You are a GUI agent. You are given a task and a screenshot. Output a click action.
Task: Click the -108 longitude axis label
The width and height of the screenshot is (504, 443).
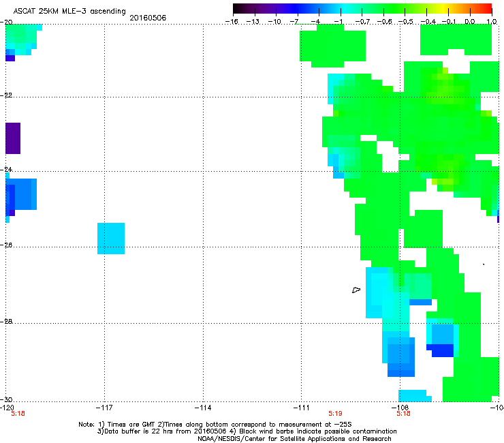(x=400, y=408)
